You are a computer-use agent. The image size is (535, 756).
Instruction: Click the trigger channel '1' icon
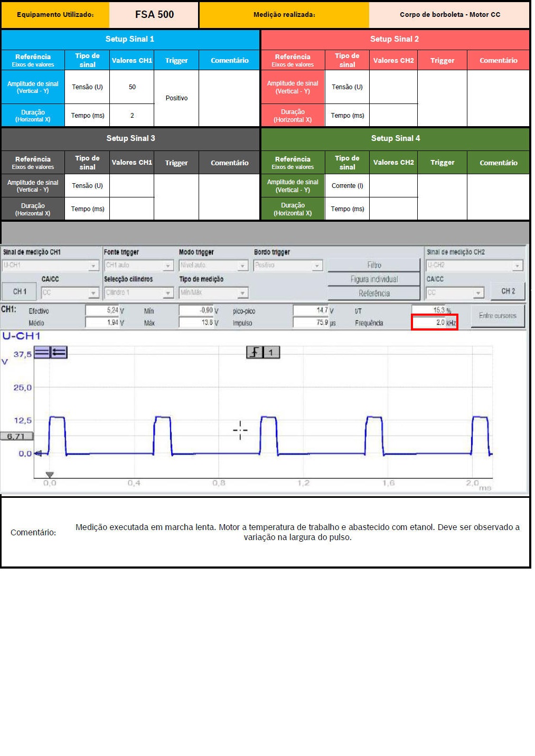click(x=271, y=352)
